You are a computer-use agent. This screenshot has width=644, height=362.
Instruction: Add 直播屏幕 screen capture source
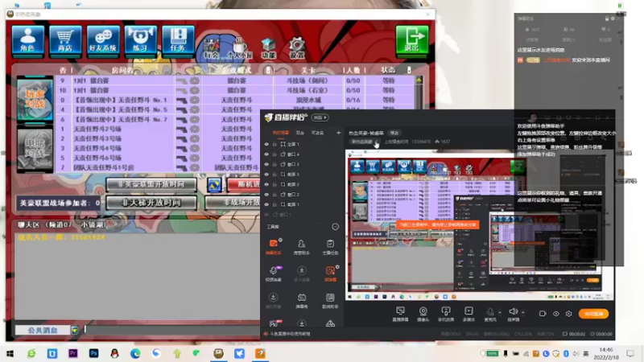pyautogui.click(x=400, y=314)
